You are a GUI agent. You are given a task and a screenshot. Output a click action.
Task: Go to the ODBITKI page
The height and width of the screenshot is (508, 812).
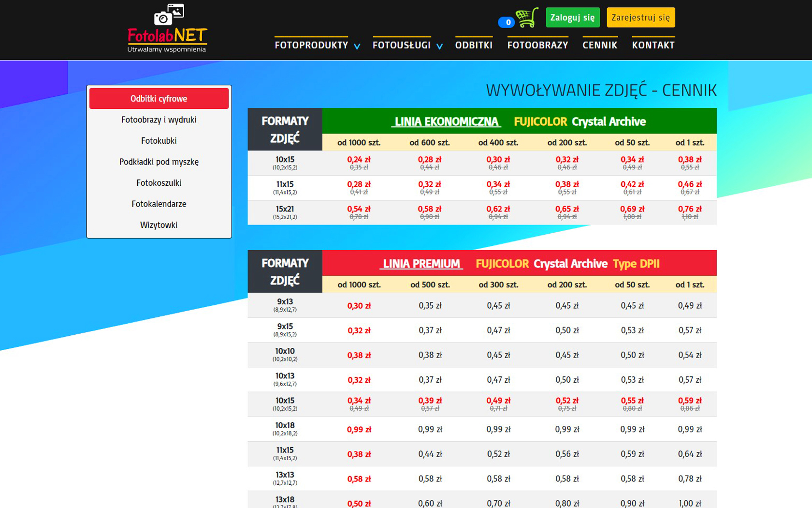[x=474, y=45]
